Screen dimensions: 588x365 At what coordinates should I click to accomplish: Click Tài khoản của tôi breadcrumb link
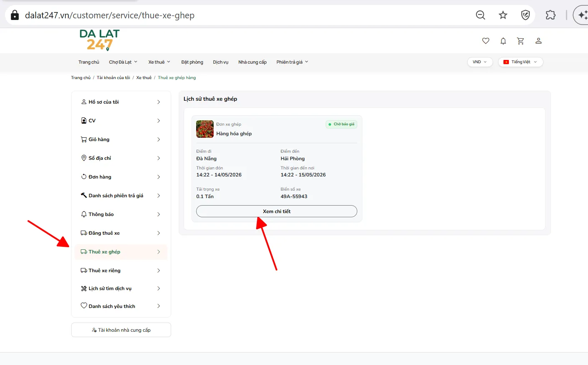[x=113, y=78]
